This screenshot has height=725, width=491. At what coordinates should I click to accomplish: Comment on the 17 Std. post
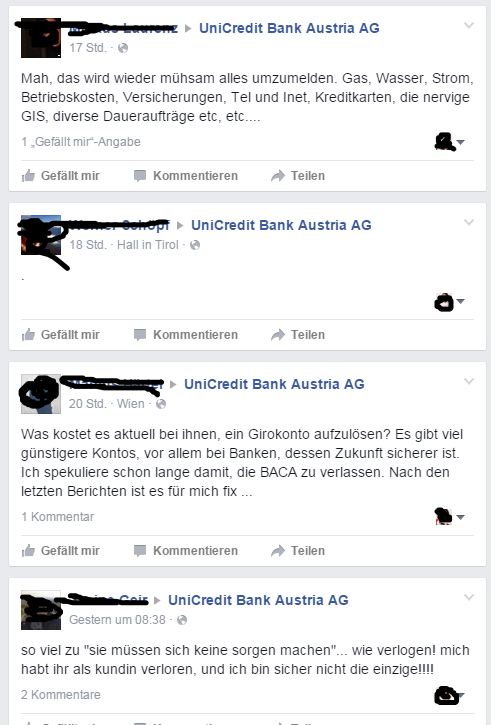185,176
